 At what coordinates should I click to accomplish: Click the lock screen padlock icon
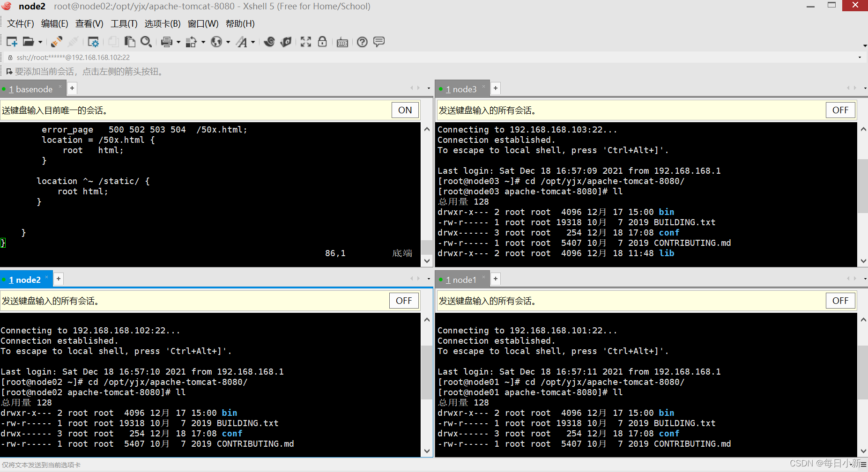click(x=322, y=42)
